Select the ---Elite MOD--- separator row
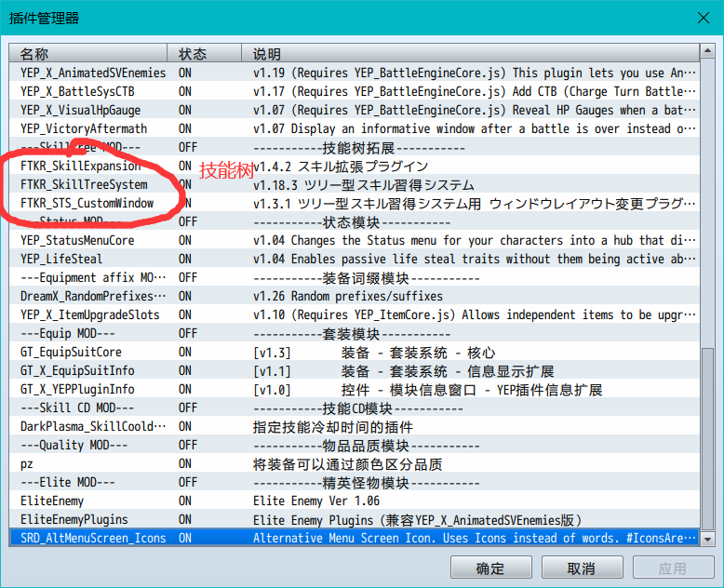724x588 pixels. (355, 482)
